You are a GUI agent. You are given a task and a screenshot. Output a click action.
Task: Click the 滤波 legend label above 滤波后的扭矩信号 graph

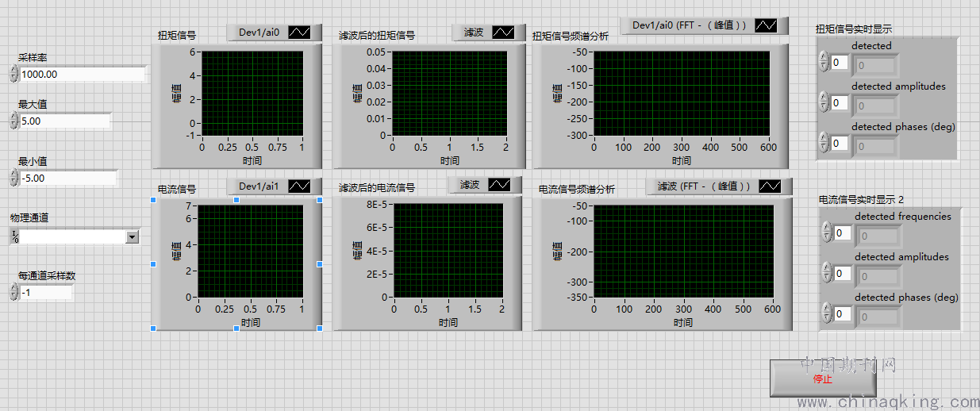tap(474, 33)
